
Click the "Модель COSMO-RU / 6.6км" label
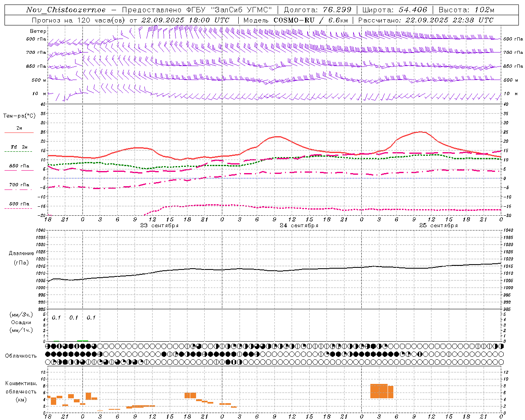click(295, 20)
